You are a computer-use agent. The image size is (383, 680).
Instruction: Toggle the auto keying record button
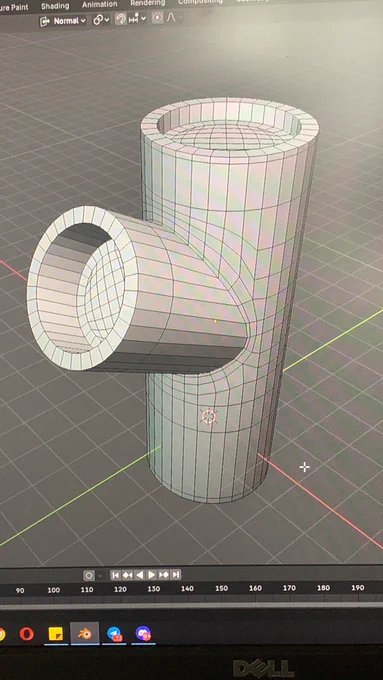89,575
